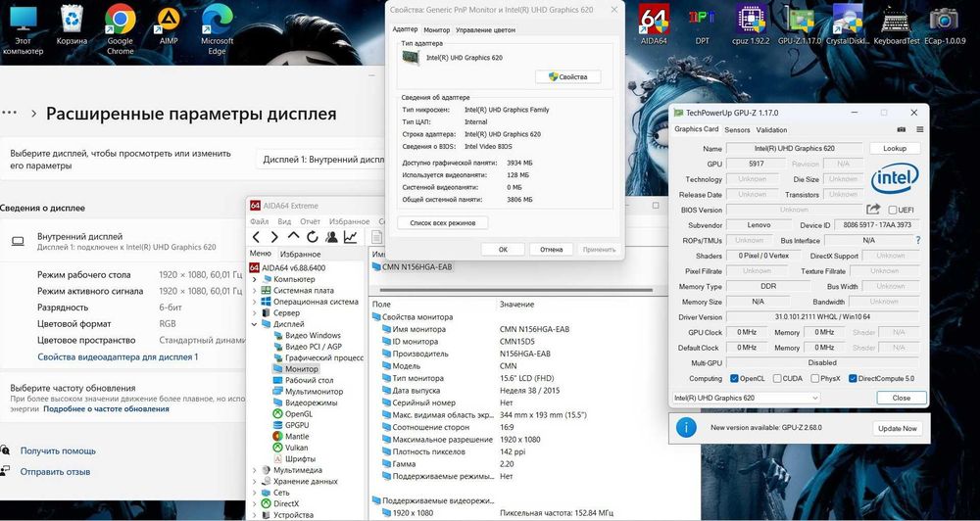
Task: Open the cpuz 1.92.2 desktop shortcut
Action: pos(750,24)
